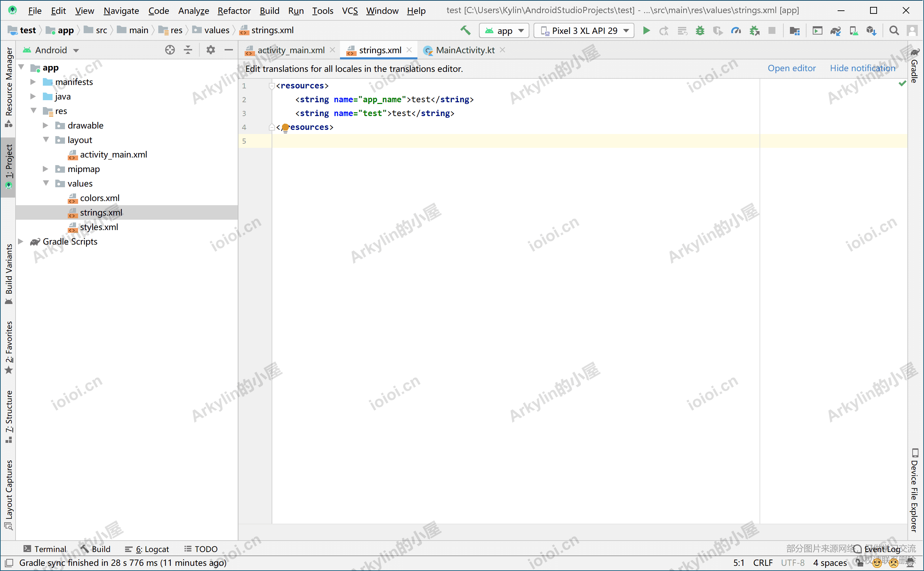Open the Event Log button

point(876,549)
